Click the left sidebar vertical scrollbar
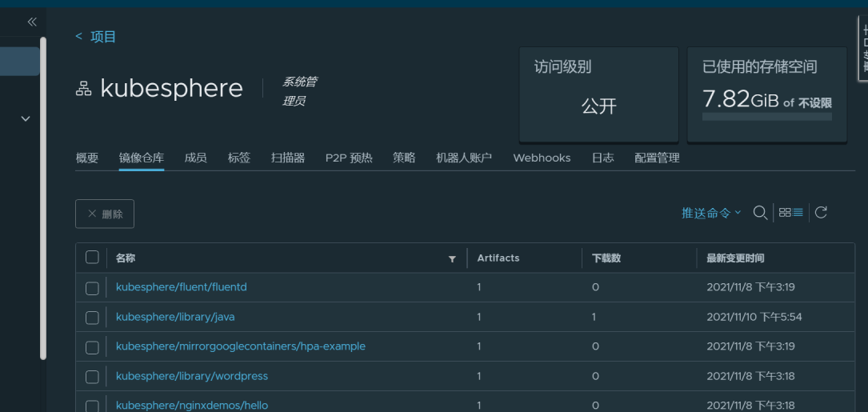The height and width of the screenshot is (412, 868). (43, 200)
